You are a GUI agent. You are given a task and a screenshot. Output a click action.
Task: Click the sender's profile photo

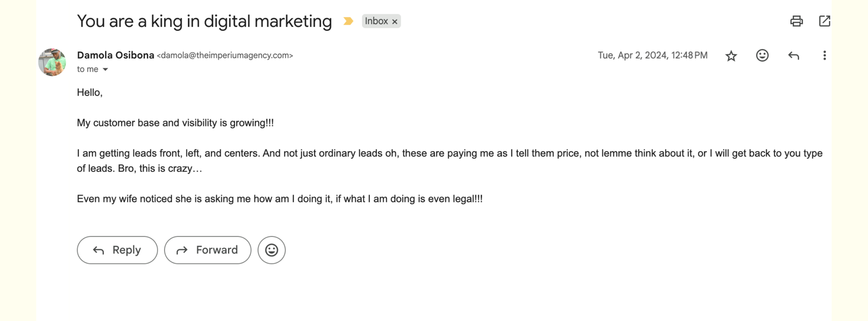(52, 62)
